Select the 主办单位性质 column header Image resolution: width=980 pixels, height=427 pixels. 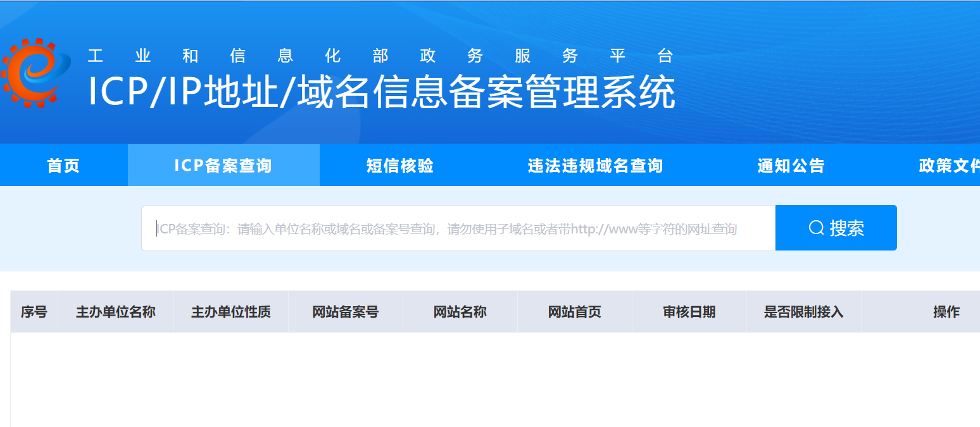coord(231,312)
